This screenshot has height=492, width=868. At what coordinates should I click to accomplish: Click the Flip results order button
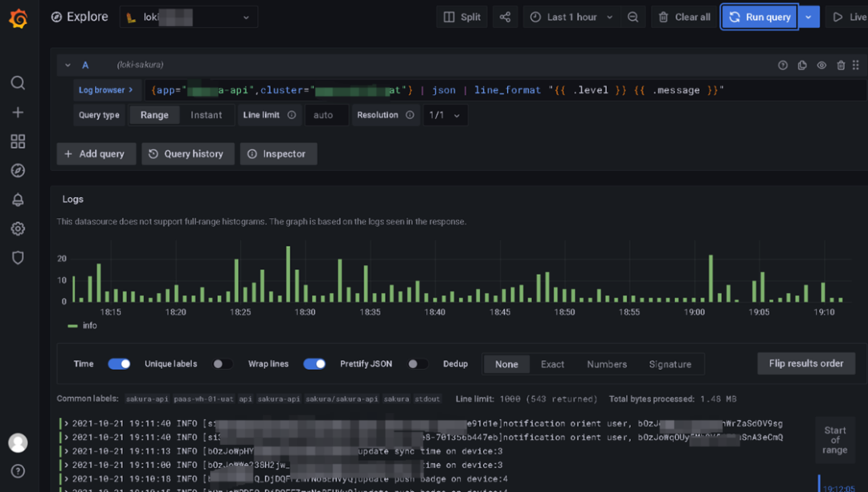[805, 363]
